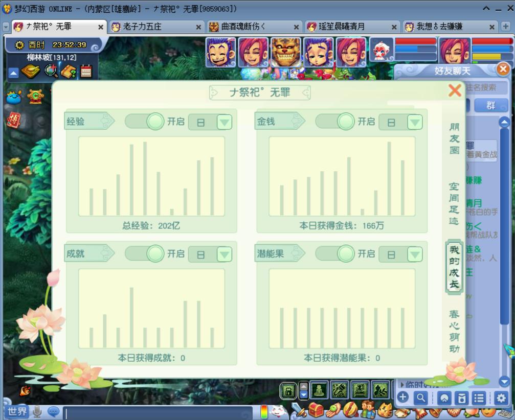Toggle the 金钱 tracking switch

click(335, 122)
